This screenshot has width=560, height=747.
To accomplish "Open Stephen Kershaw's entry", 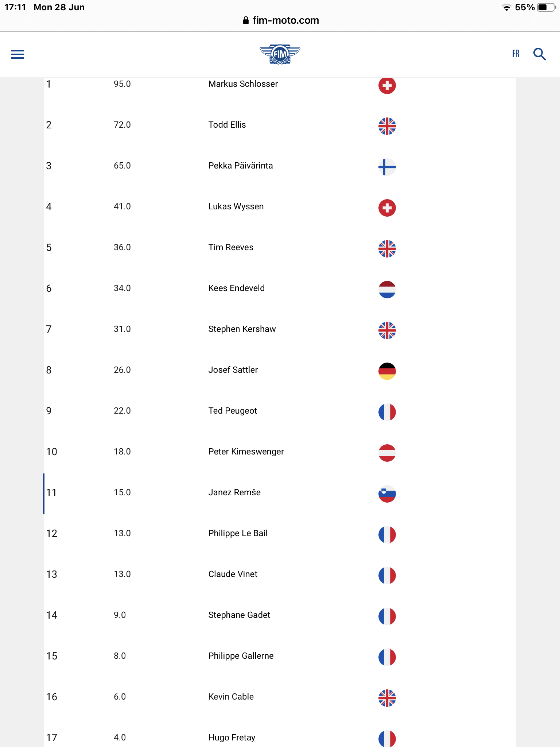I will 242,329.
